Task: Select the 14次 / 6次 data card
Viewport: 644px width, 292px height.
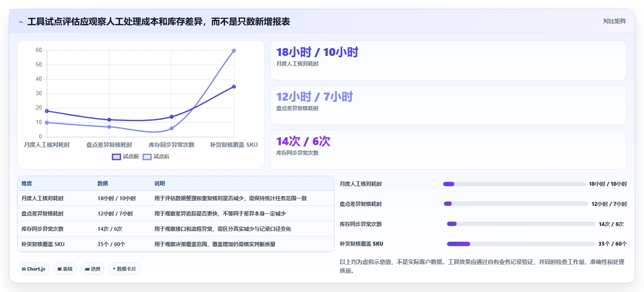Action: coord(448,149)
